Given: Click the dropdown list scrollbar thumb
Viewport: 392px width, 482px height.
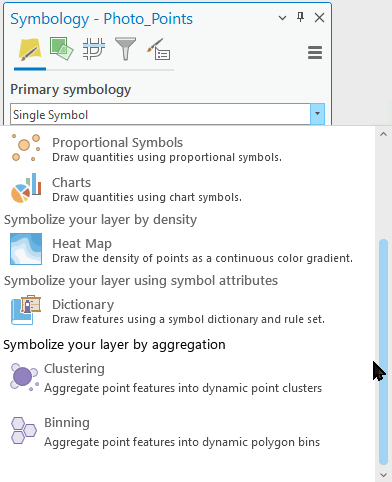Looking at the screenshot, I should coord(383,352).
